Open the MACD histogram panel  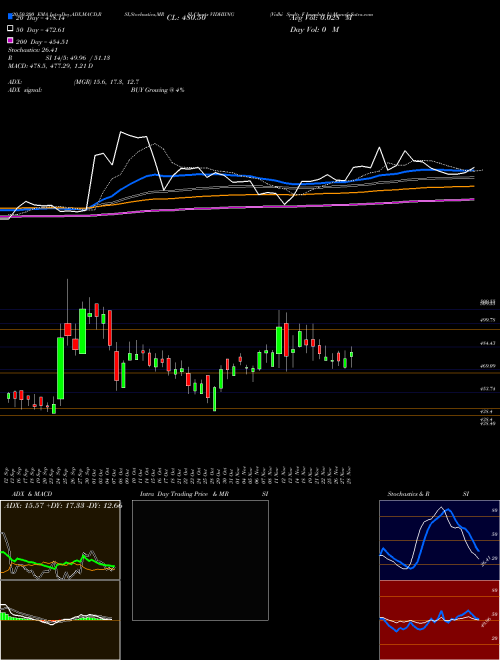(x=60, y=620)
